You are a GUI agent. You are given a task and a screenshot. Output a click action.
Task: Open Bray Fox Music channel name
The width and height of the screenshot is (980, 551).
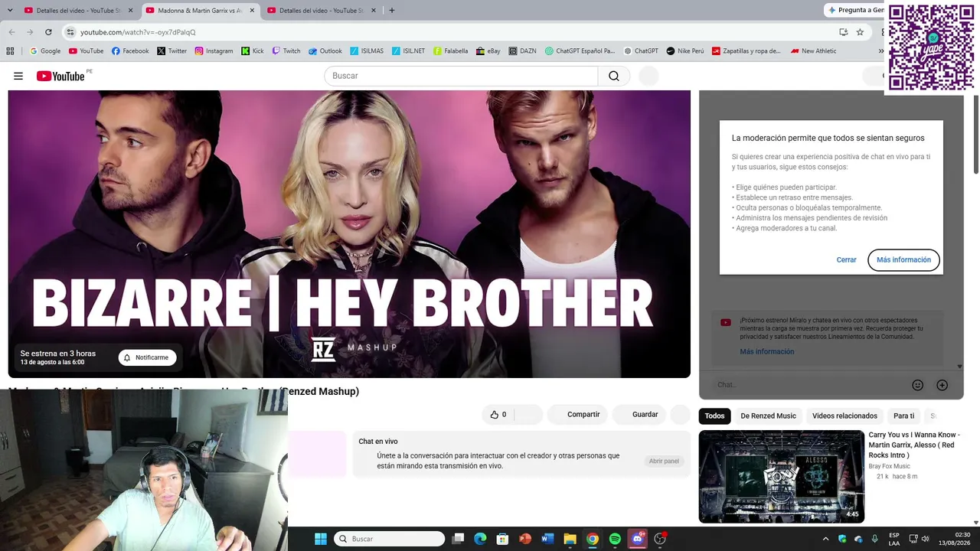point(889,466)
